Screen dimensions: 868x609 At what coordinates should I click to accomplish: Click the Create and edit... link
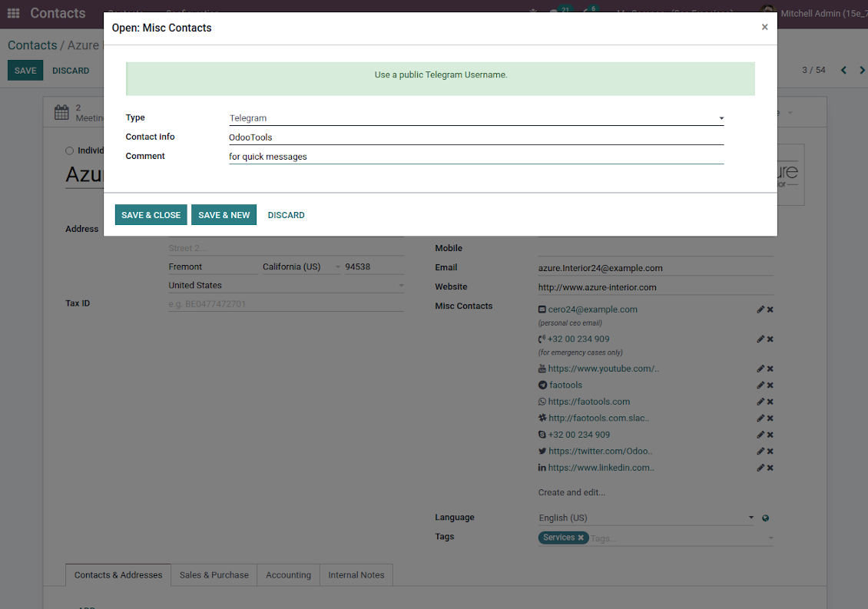pyautogui.click(x=571, y=492)
